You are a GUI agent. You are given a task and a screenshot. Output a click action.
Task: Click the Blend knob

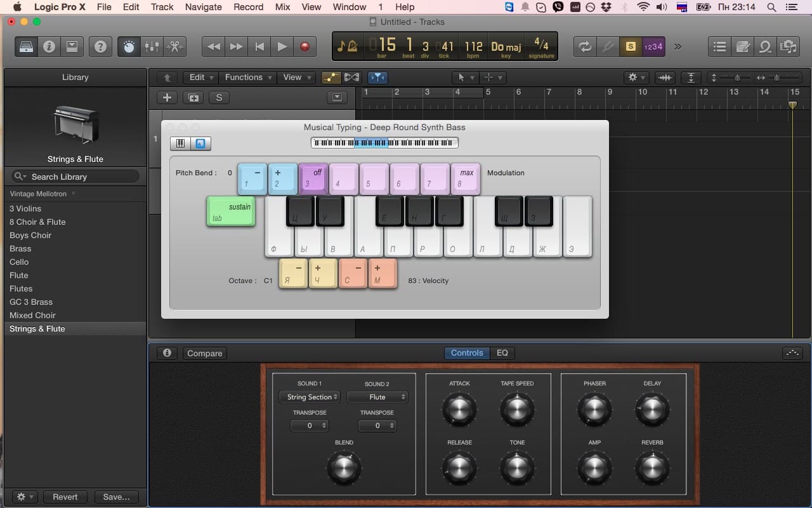344,468
